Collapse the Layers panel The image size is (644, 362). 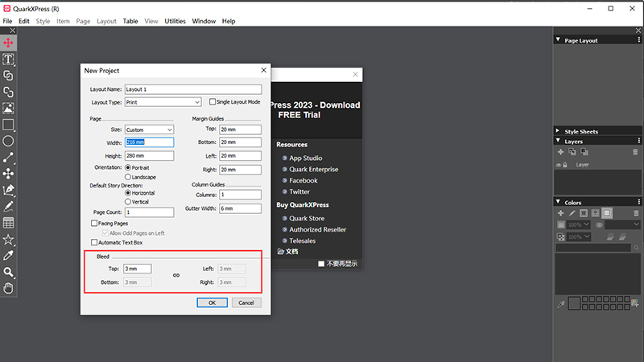coord(558,141)
